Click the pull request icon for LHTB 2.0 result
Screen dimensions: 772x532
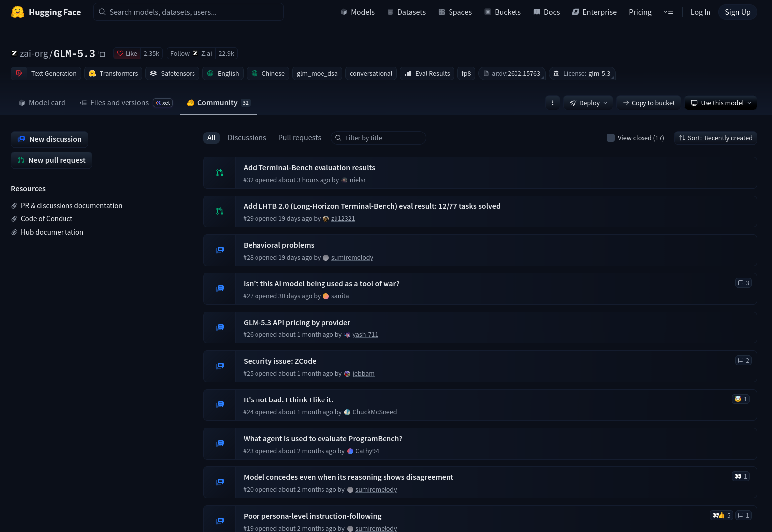coord(220,211)
